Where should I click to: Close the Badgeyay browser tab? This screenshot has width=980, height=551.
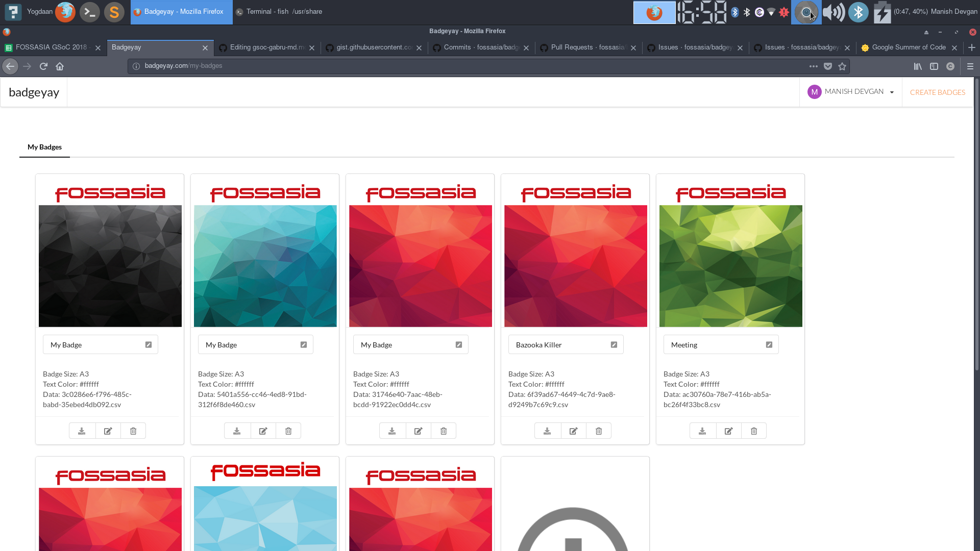coord(205,48)
